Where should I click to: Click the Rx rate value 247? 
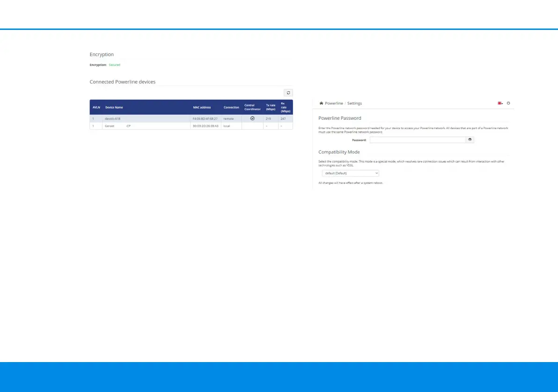click(283, 119)
